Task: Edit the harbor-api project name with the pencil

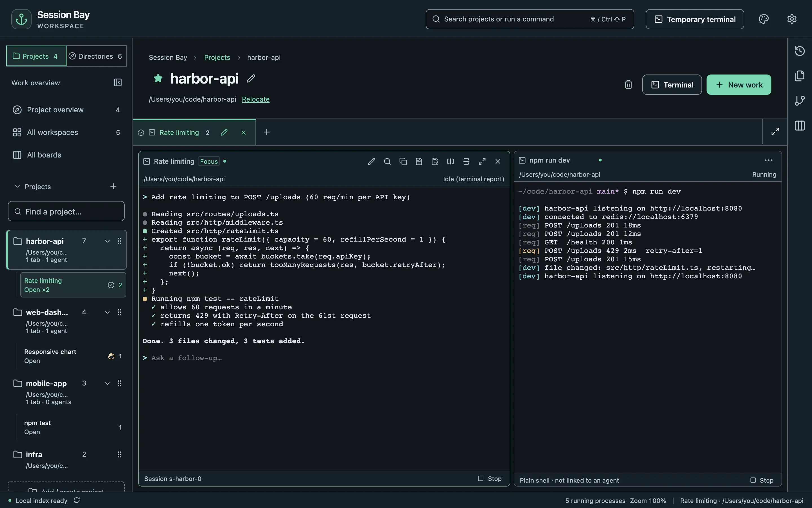Action: coord(251,78)
